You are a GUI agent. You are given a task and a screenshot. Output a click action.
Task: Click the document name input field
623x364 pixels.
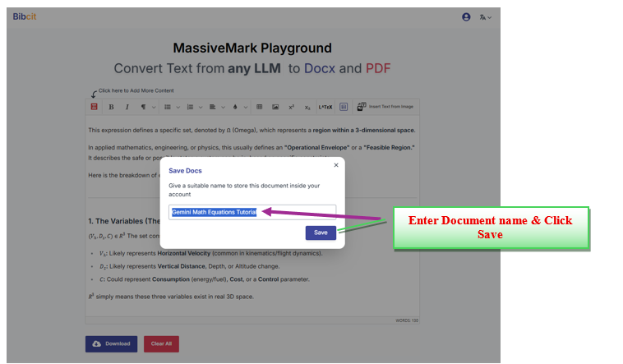pos(252,212)
